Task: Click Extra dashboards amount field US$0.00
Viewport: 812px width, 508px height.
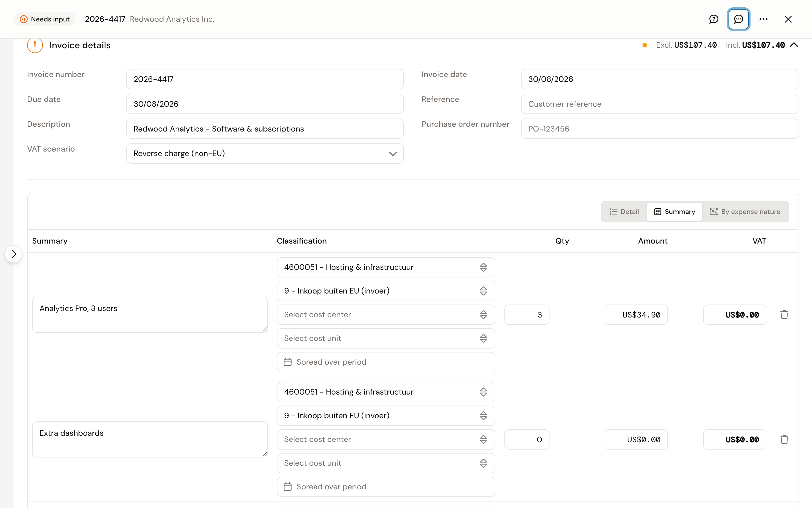Action: tap(636, 439)
